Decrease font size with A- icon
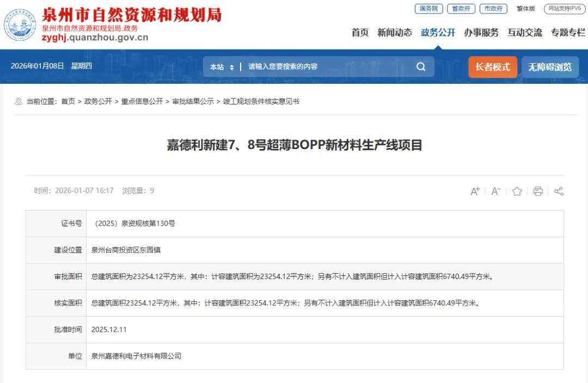Screen dimensions: 588x383 496,191
